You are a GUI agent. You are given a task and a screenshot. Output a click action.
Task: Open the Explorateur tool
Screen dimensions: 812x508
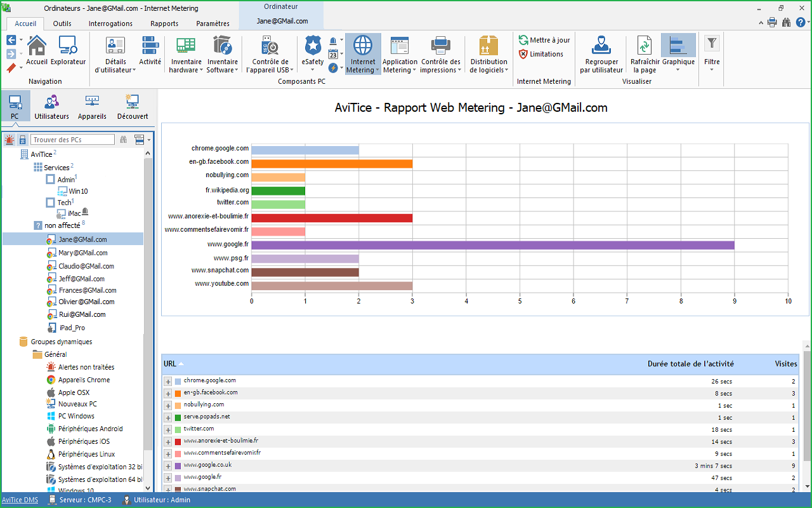tap(68, 51)
